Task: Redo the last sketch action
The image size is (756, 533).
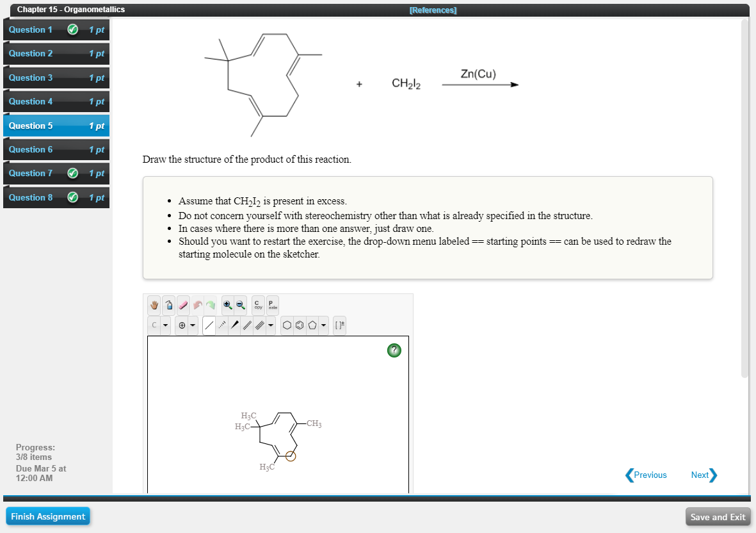Action: (212, 305)
